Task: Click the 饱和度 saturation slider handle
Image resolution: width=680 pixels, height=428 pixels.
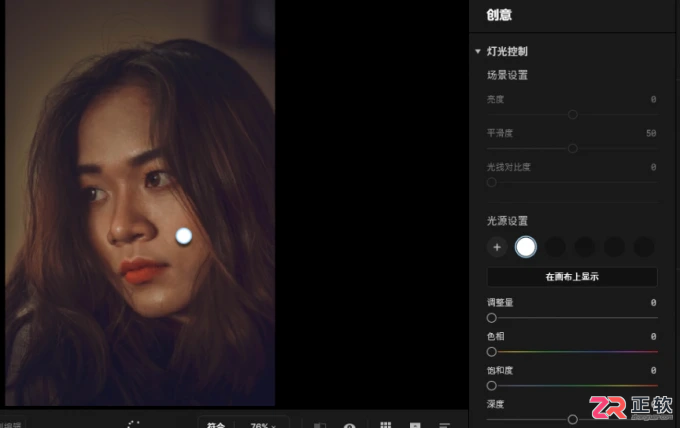Action: point(491,386)
